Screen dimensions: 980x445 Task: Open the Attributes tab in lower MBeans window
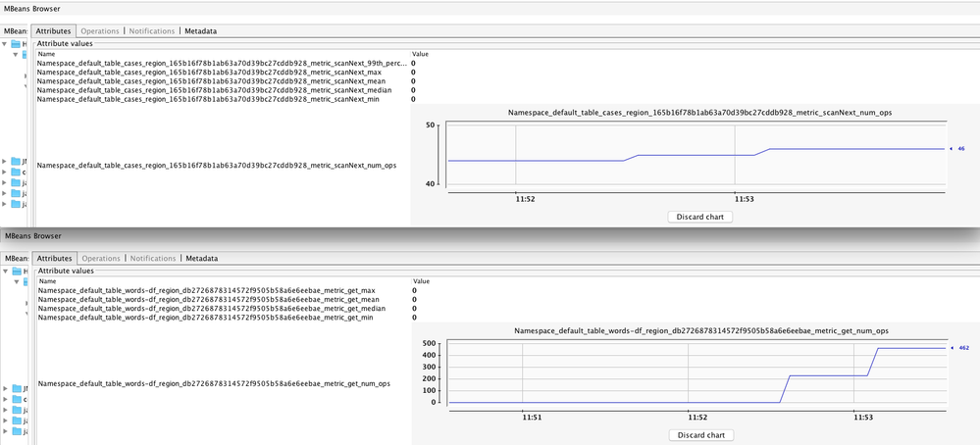(53, 259)
